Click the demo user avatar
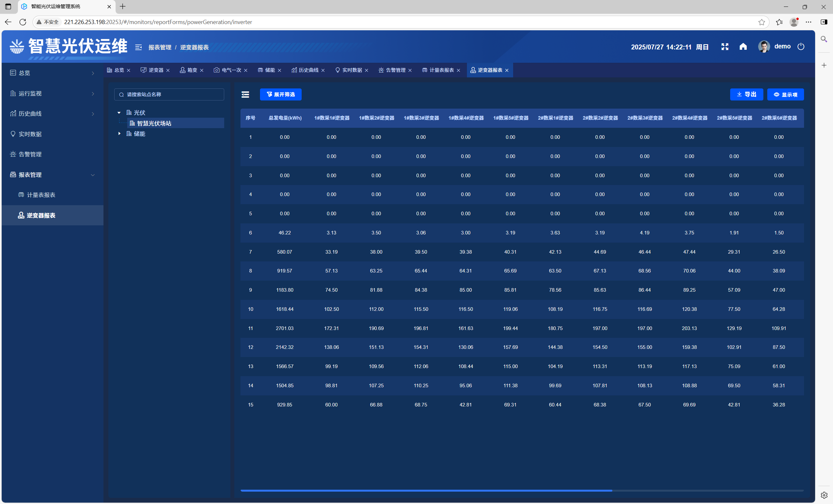This screenshot has height=504, width=833. 764,46
